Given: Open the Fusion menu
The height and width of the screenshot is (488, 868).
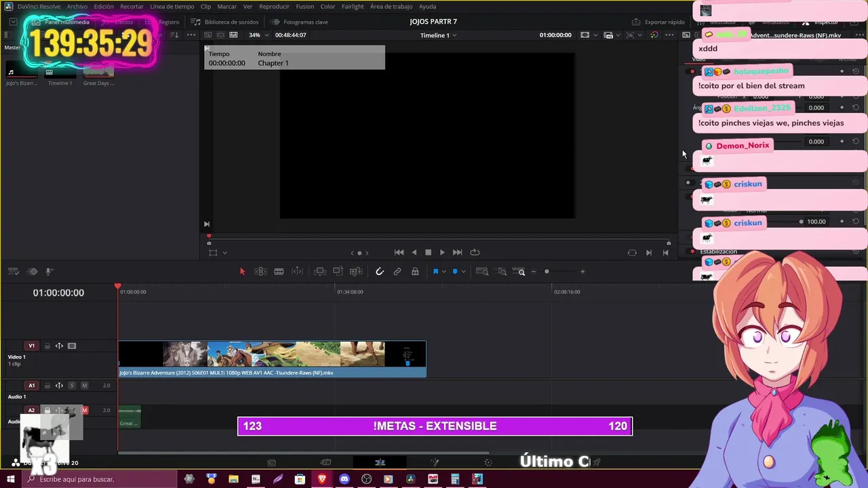Looking at the screenshot, I should click(305, 6).
